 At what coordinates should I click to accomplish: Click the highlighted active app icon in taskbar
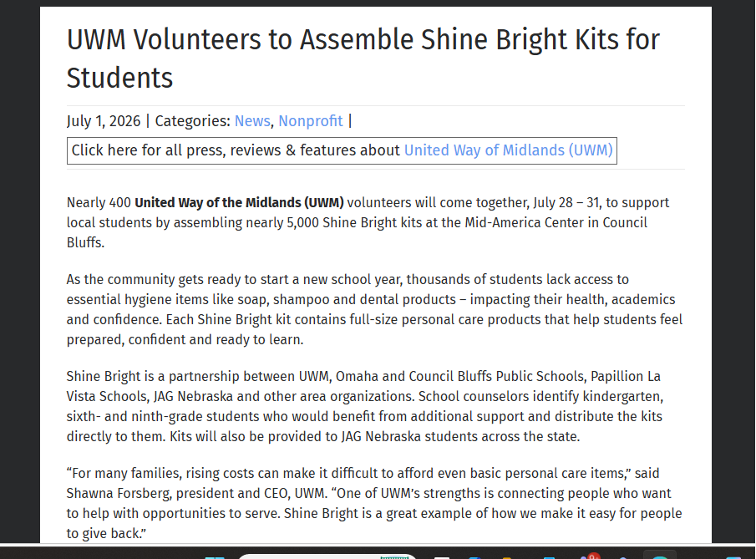click(660, 555)
